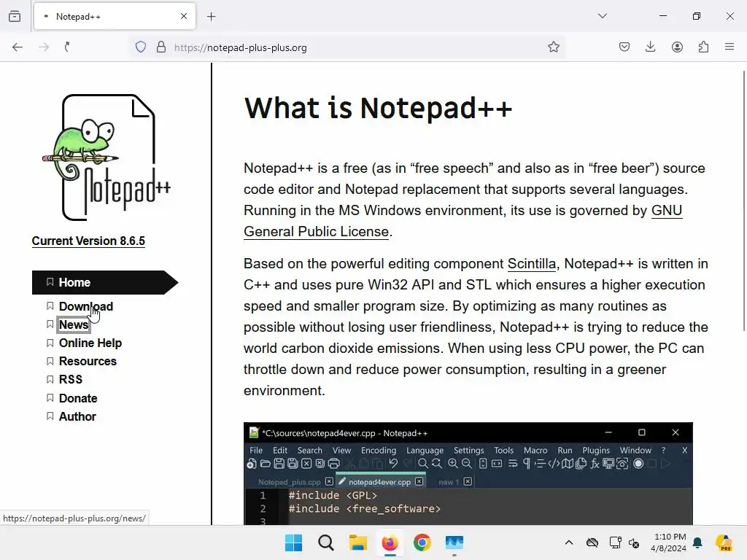Open the Donate sidebar link
This screenshot has height=560, width=747.
click(x=78, y=398)
